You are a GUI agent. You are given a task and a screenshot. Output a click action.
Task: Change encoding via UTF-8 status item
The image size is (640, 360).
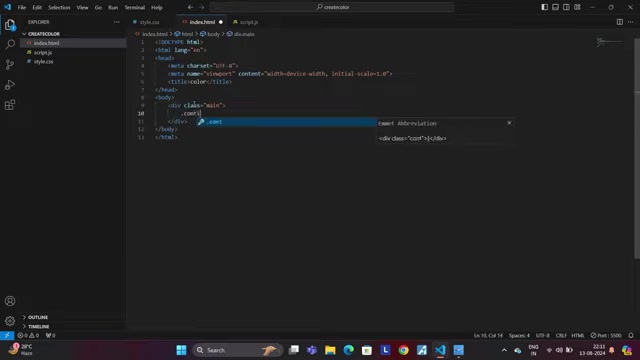pos(542,335)
